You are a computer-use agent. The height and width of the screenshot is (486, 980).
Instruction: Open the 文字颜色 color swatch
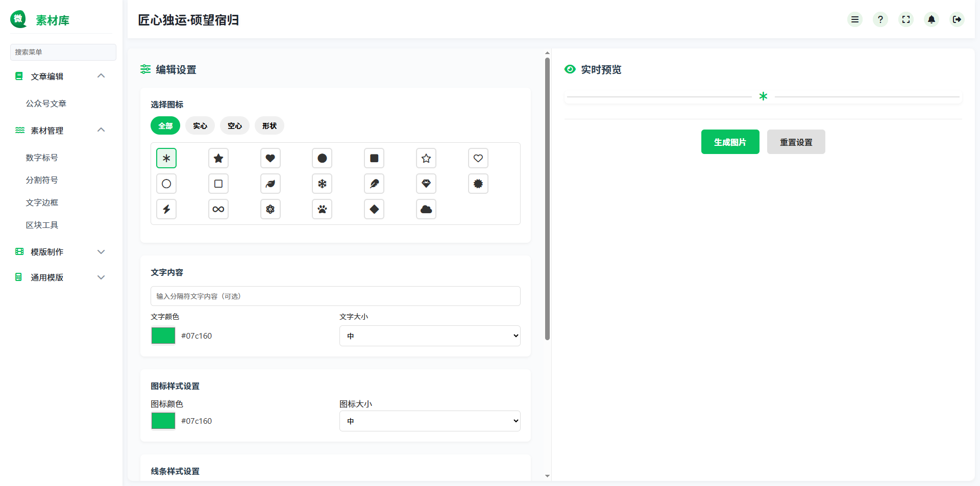[x=163, y=336]
